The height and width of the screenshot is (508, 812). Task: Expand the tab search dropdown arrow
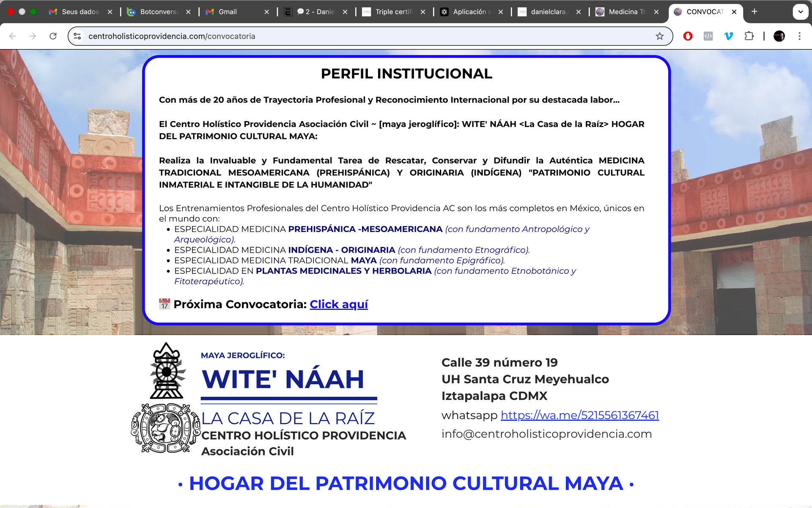(800, 12)
